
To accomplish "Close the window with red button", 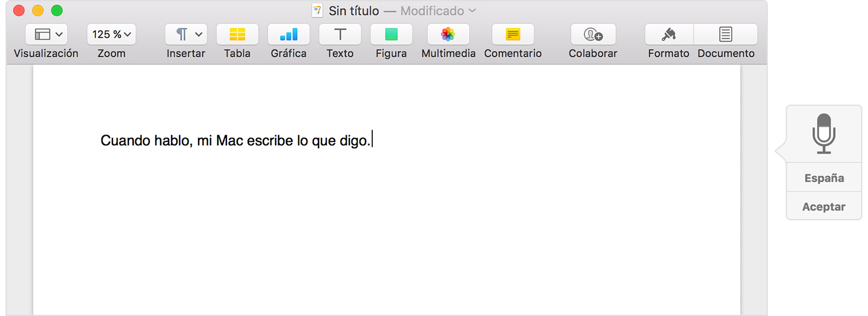I will (x=19, y=11).
